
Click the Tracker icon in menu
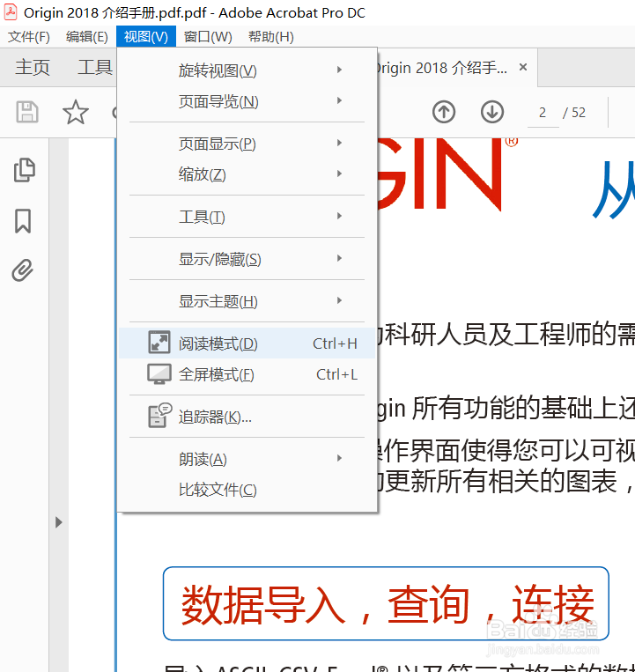[x=159, y=415]
